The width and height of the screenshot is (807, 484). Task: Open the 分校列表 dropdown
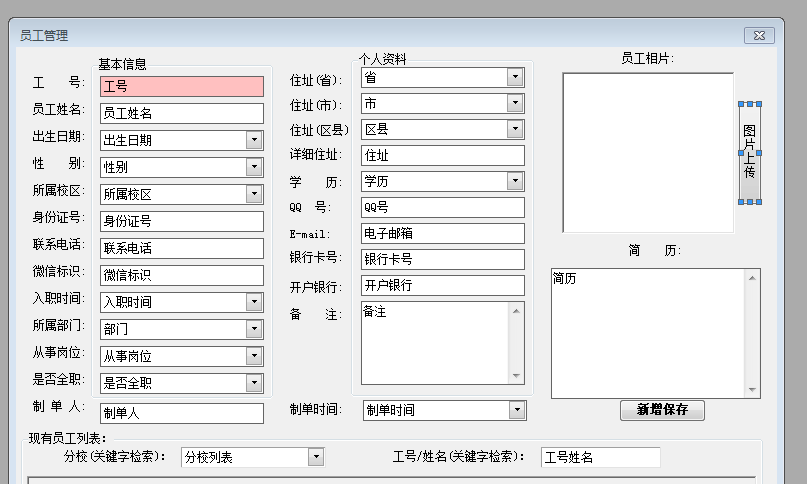coord(316,457)
